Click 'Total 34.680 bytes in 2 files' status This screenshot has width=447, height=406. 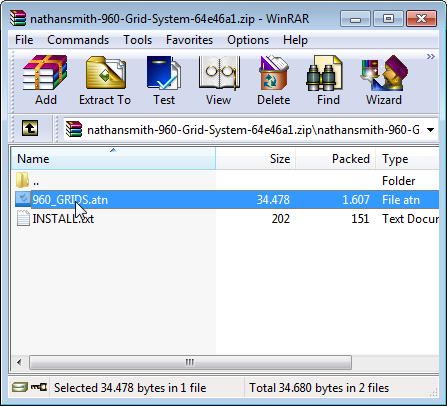click(x=319, y=388)
